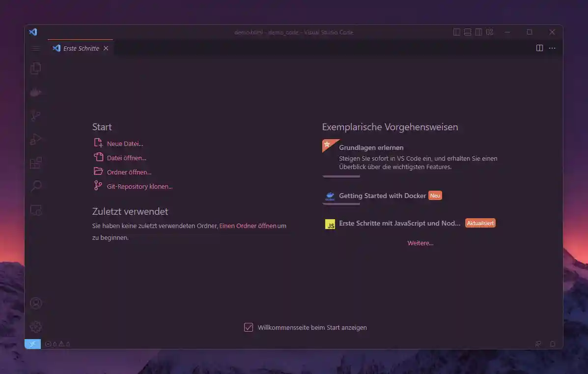Open the Remote Explorer view
Image resolution: width=588 pixels, height=374 pixels.
(x=36, y=210)
